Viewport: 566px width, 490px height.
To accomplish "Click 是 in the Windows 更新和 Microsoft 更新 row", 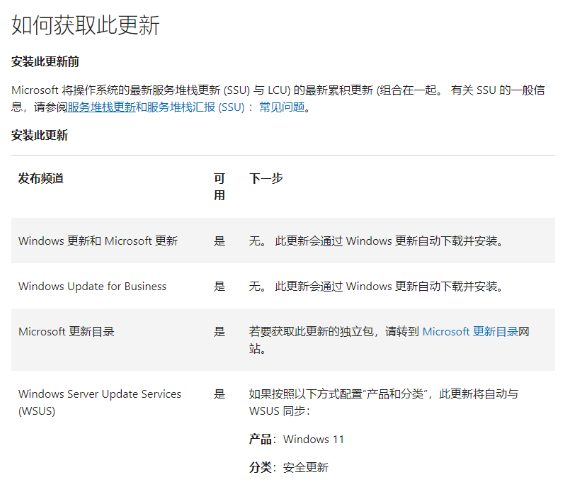I will [x=219, y=241].
